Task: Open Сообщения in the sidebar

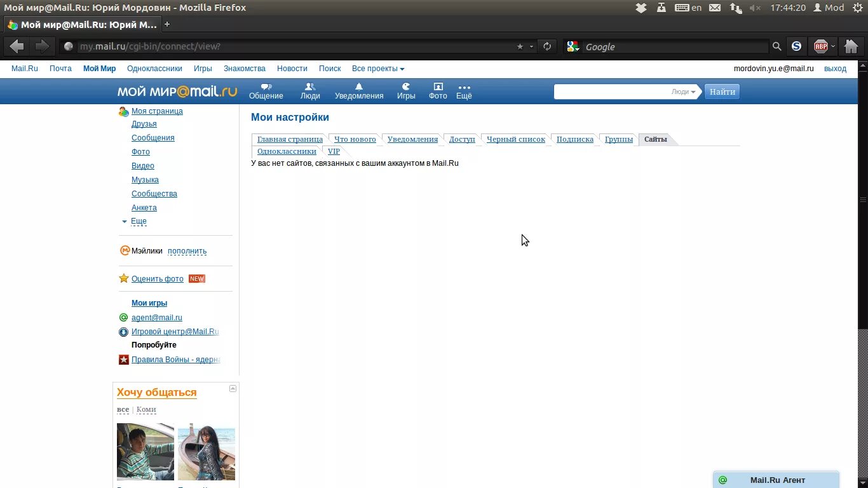Action: pyautogui.click(x=153, y=138)
